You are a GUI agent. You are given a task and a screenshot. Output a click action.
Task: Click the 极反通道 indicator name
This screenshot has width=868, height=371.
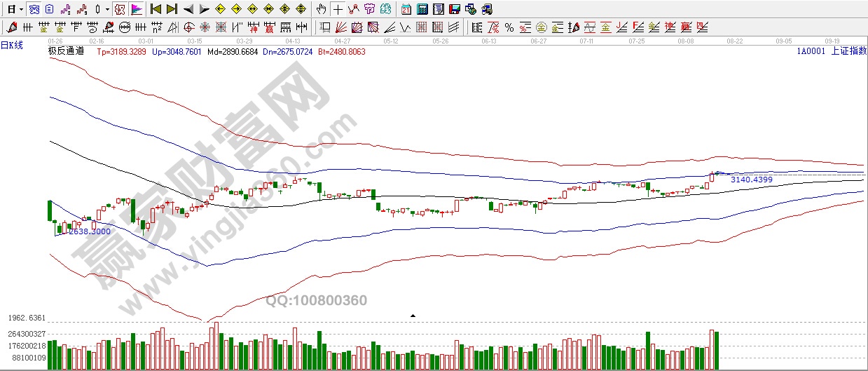click(66, 51)
